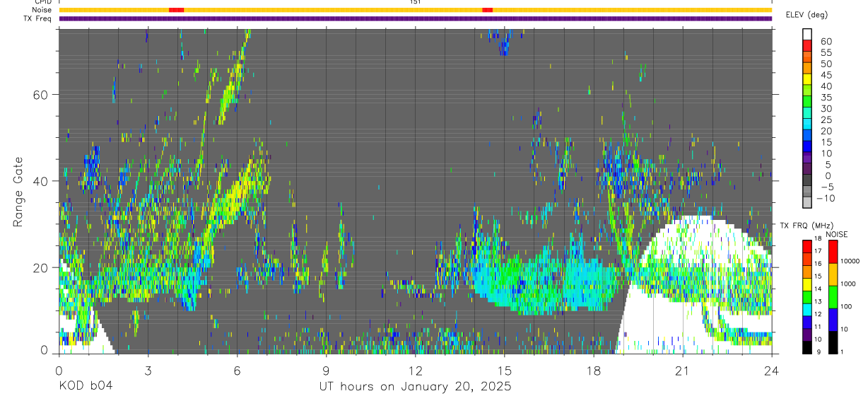
Task: Click x-axis tick label '24'
Action: (771, 370)
